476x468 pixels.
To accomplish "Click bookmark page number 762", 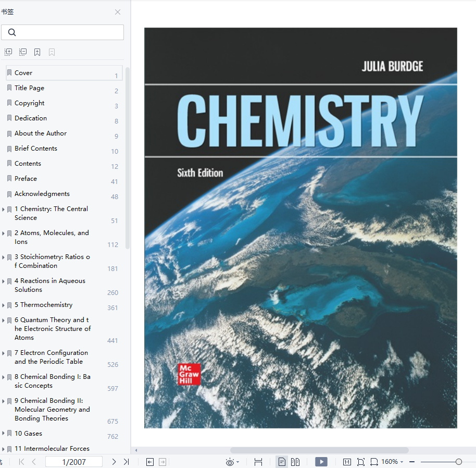I will [x=112, y=437].
